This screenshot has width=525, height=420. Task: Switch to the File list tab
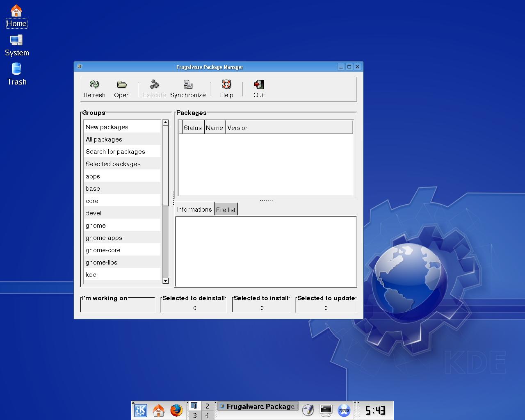tap(226, 210)
